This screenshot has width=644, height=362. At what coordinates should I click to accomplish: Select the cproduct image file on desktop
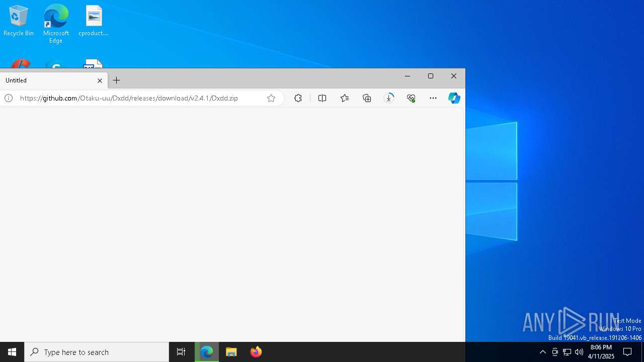[x=94, y=21]
